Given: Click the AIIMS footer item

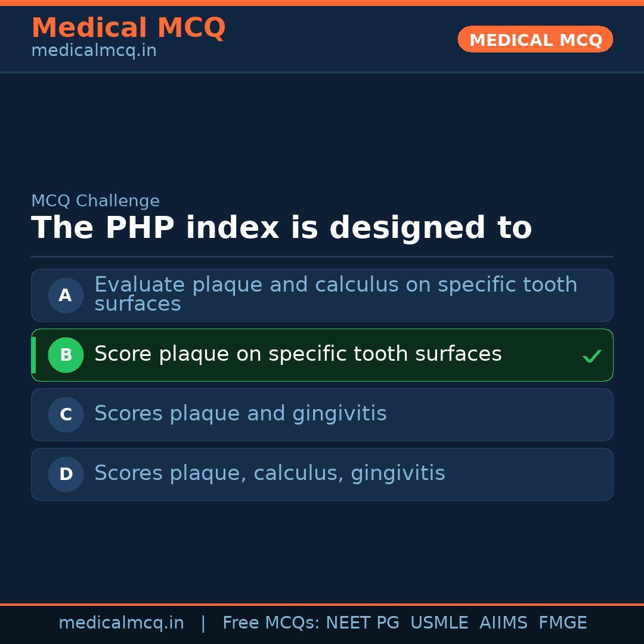Looking at the screenshot, I should point(503,623).
